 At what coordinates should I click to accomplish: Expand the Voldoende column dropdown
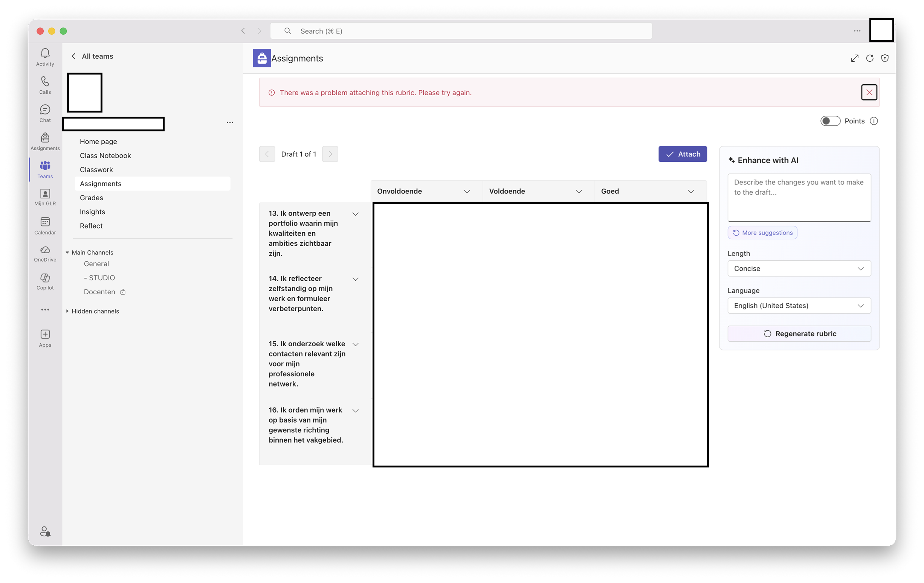point(579,191)
